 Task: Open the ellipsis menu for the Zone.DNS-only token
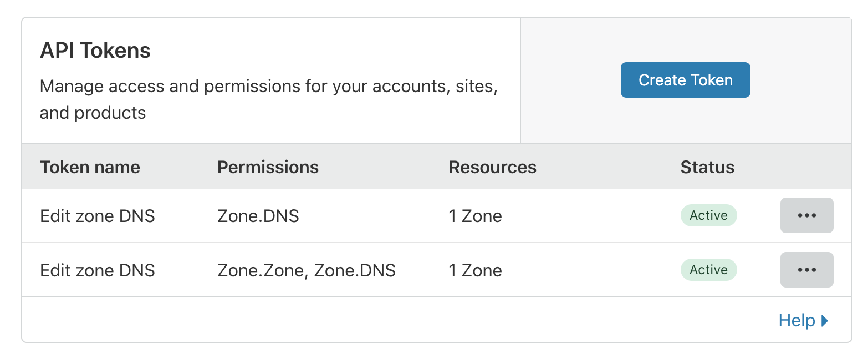(x=806, y=215)
